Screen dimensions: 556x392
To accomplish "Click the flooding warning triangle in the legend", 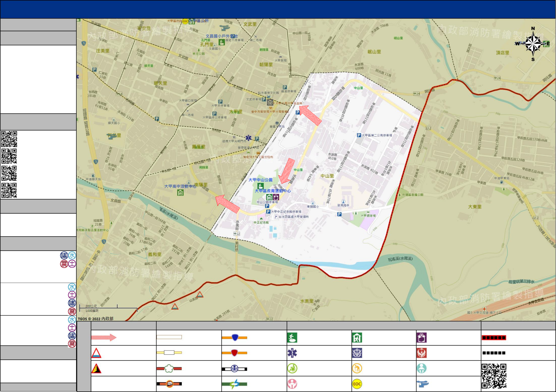I will click(96, 353).
